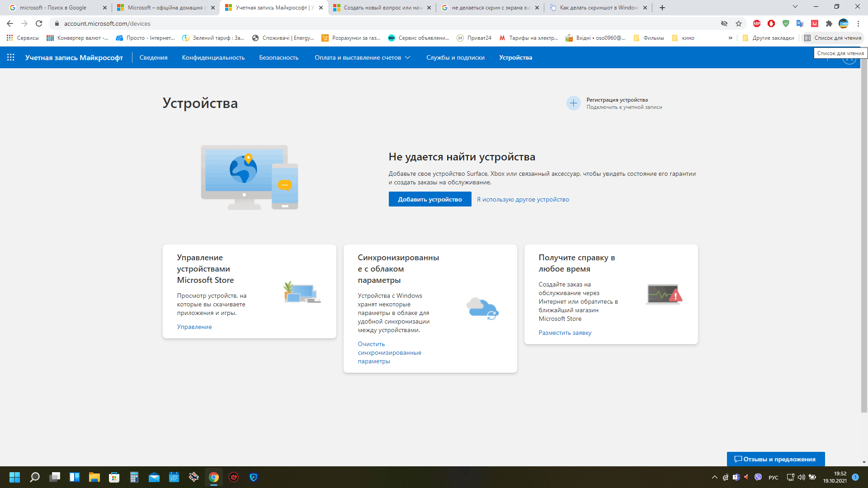Viewport: 868px width, 488px height.
Task: Bookmark this page with the star icon
Action: pos(739,23)
